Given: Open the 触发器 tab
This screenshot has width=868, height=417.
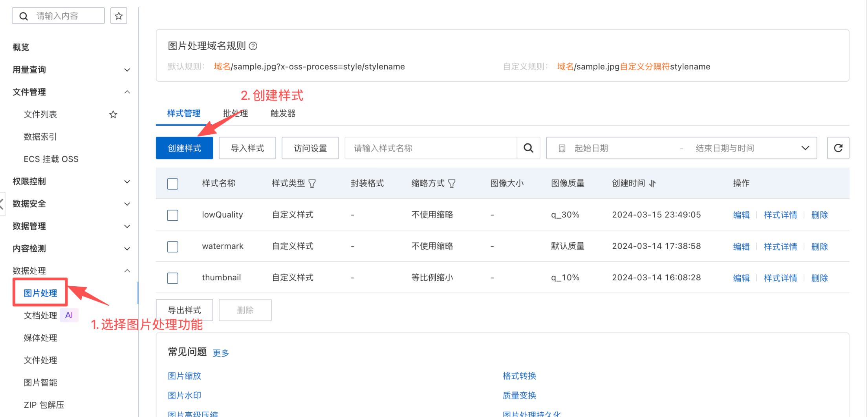Looking at the screenshot, I should point(283,113).
